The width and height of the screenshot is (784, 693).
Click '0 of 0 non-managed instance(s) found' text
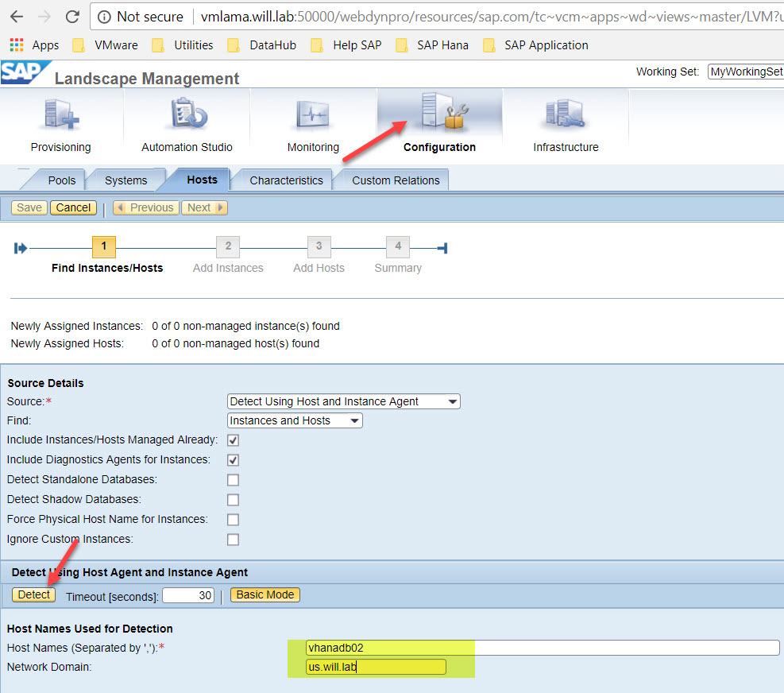pos(245,327)
